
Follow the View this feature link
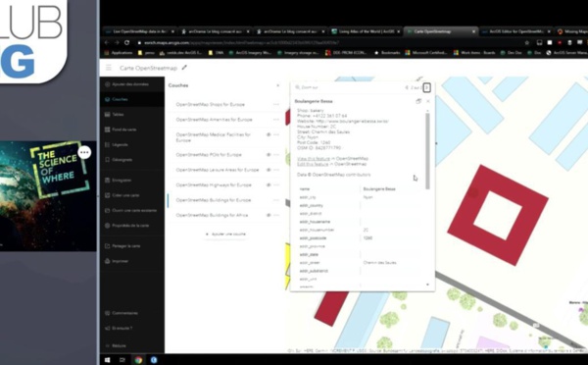point(314,159)
